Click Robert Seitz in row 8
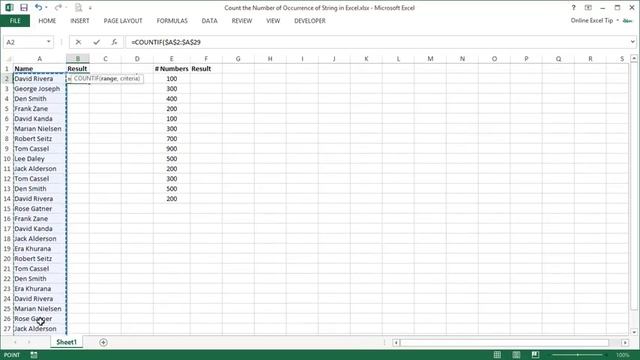640x360 pixels. coord(40,139)
